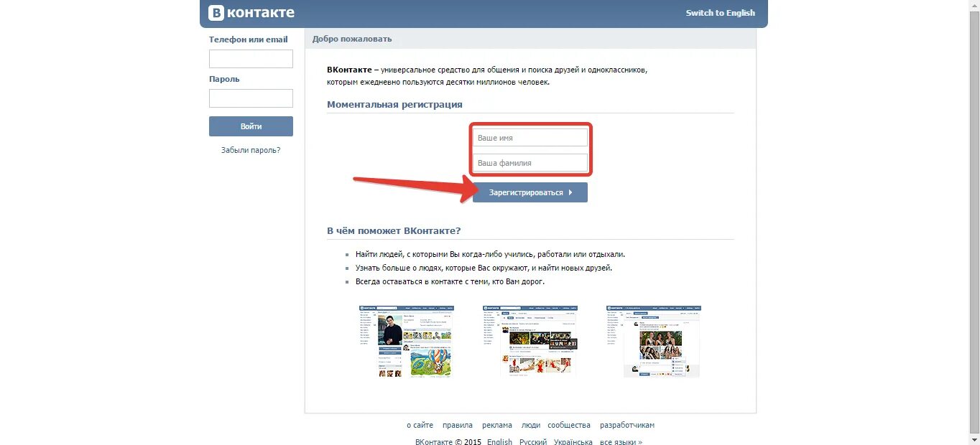
Task: Click the Войти login button
Action: [x=251, y=126]
